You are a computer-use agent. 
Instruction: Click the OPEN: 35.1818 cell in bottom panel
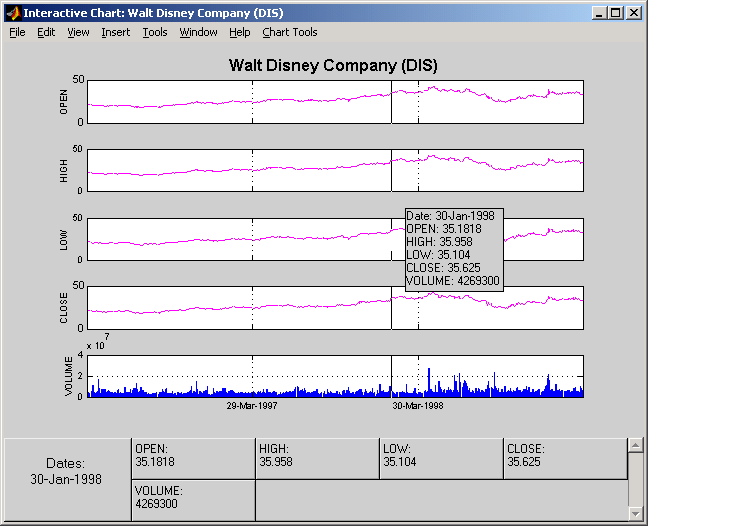tap(193, 459)
